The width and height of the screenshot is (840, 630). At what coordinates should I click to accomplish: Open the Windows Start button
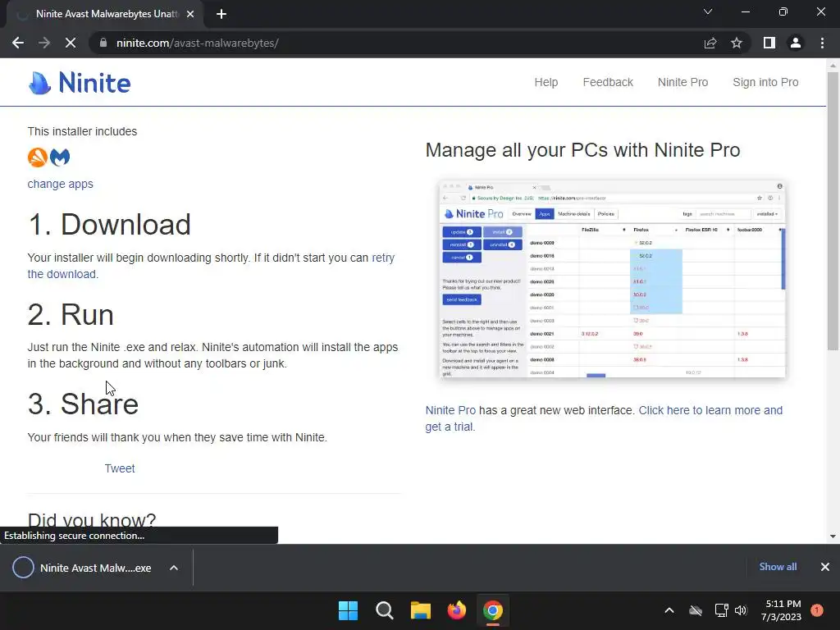[348, 610]
